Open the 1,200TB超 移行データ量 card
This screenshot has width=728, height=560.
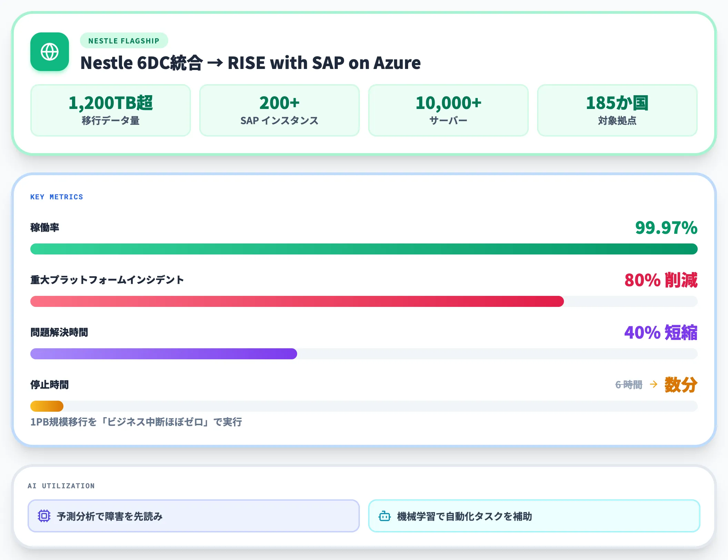111,110
